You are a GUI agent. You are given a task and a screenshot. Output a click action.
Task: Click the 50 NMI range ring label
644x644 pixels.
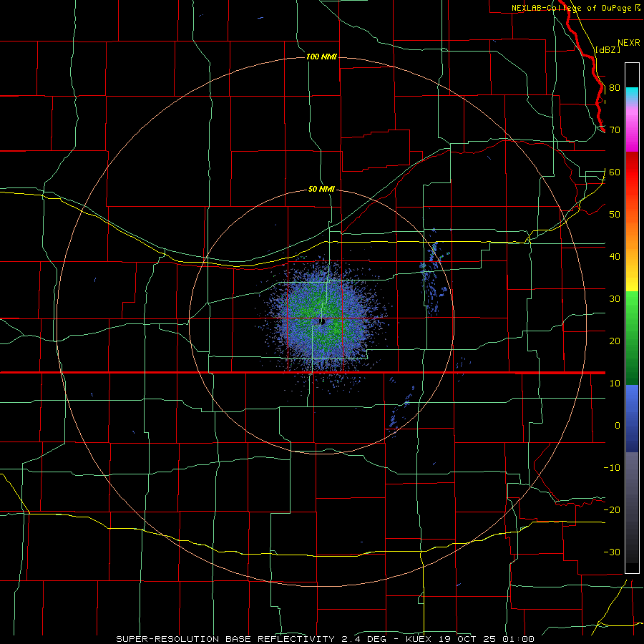point(321,189)
